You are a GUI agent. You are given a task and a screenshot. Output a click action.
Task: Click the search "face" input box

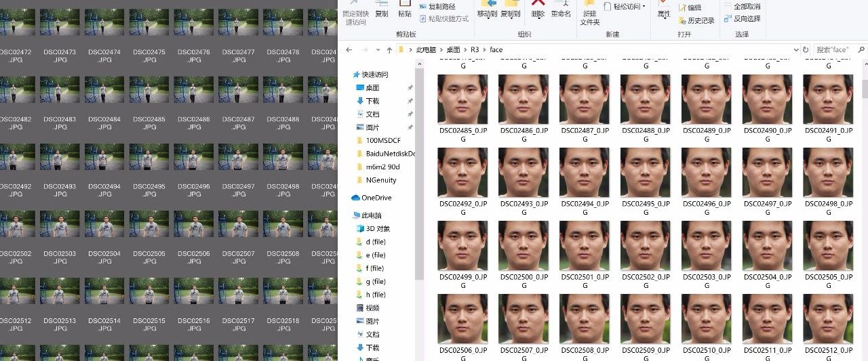(x=840, y=49)
